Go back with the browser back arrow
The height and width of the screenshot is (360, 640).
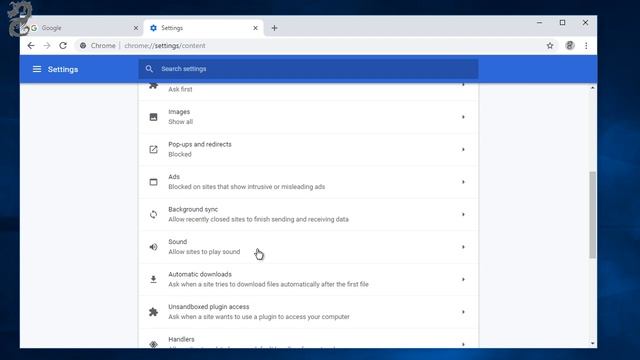(x=31, y=46)
